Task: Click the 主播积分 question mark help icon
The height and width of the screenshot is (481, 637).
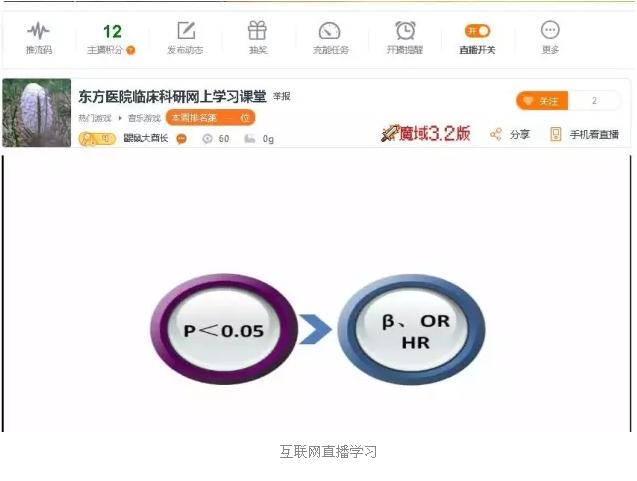Action: coord(131,50)
